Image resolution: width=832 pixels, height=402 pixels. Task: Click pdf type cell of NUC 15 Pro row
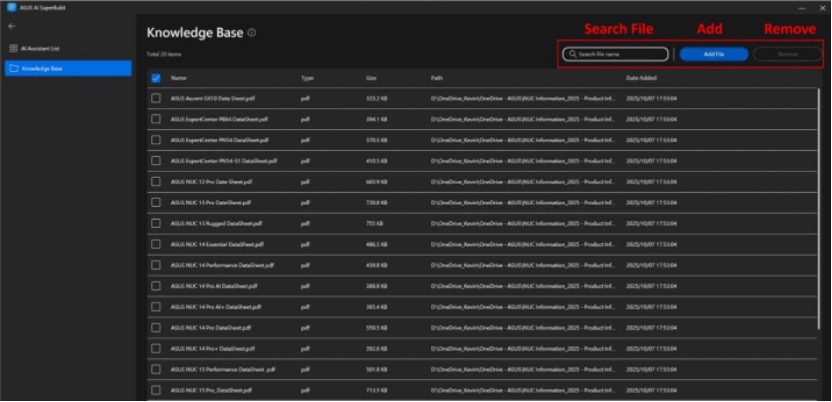(305, 390)
